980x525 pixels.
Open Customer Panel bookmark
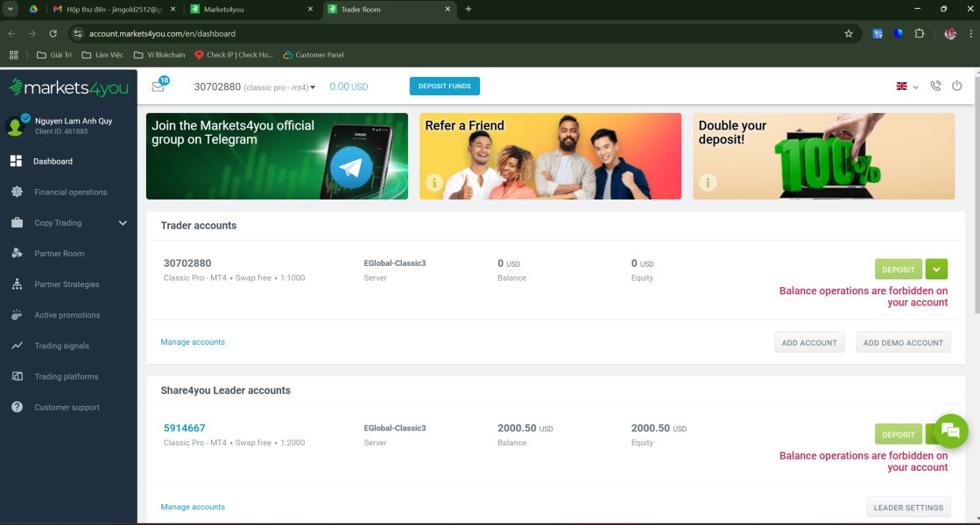click(x=314, y=55)
